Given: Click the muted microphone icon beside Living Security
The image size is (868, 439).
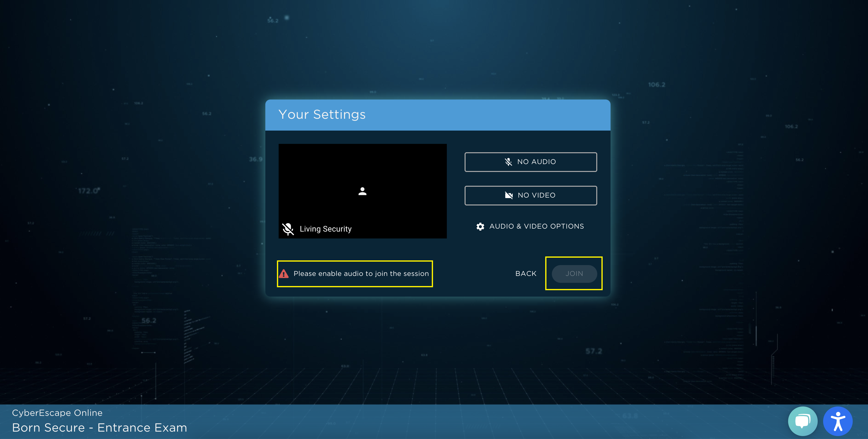Looking at the screenshot, I should point(288,229).
